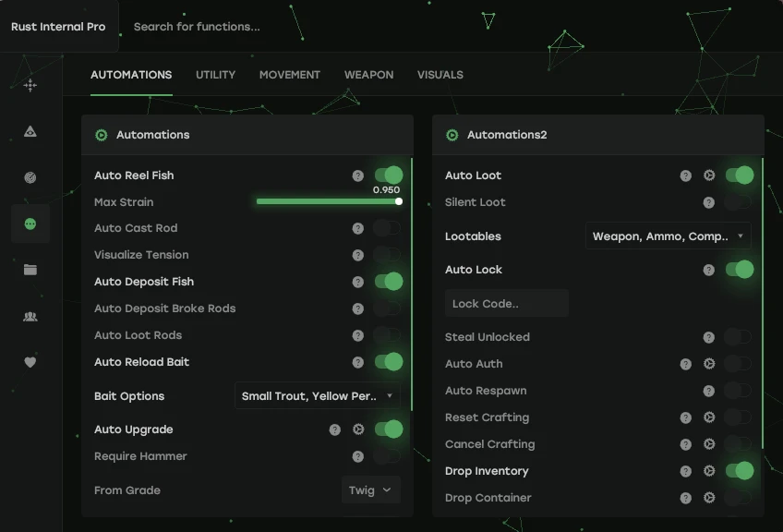Switch to the AUTOMATIONS tab

131,75
